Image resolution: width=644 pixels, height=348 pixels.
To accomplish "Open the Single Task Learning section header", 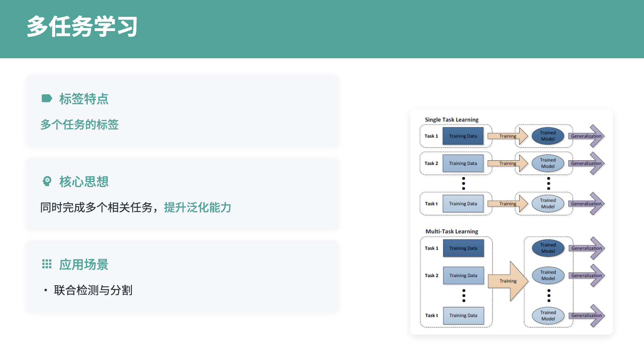I will click(452, 120).
